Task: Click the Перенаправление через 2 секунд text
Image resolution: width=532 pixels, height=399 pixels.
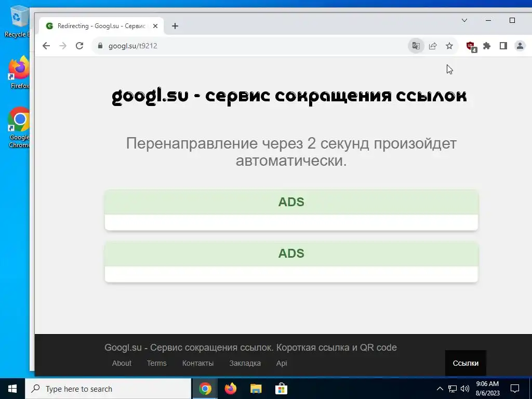Action: [291, 152]
